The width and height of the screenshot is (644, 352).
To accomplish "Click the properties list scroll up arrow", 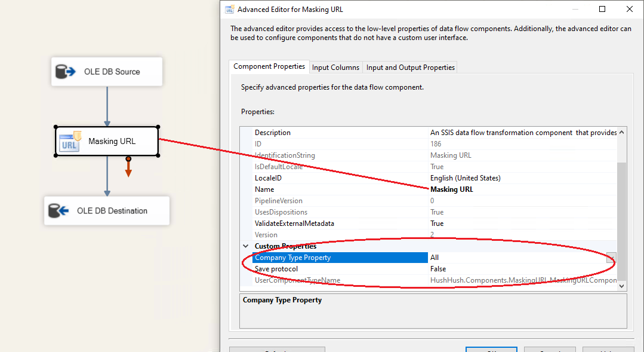I will point(621,133).
